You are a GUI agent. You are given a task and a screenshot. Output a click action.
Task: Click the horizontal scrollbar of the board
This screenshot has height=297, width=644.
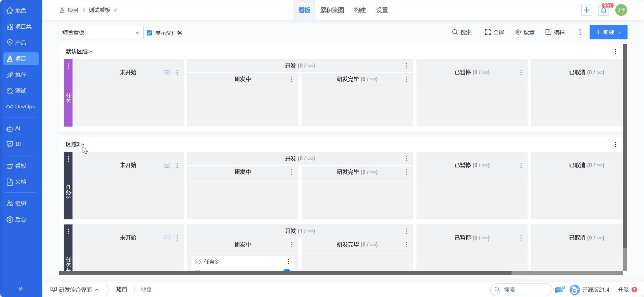point(285,273)
